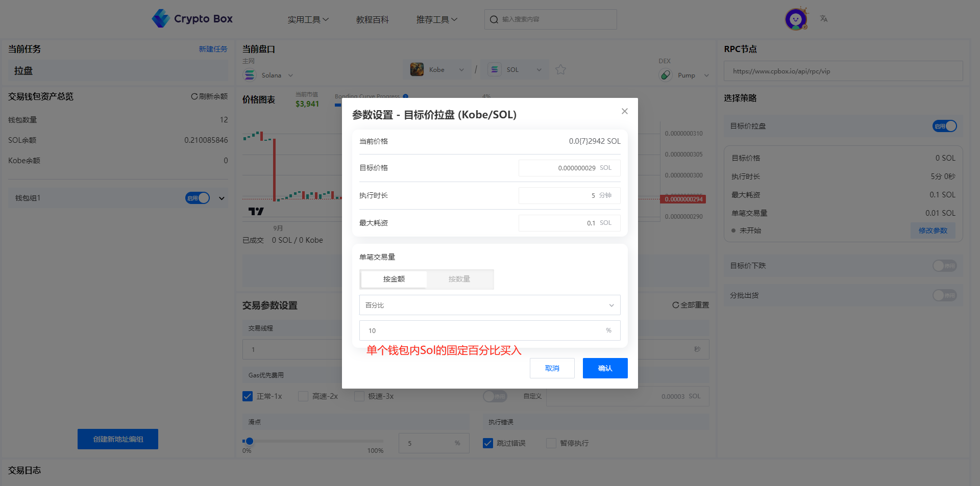This screenshot has height=486, width=980.
Task: Toggle the wallet group 1 switch
Action: coord(198,198)
